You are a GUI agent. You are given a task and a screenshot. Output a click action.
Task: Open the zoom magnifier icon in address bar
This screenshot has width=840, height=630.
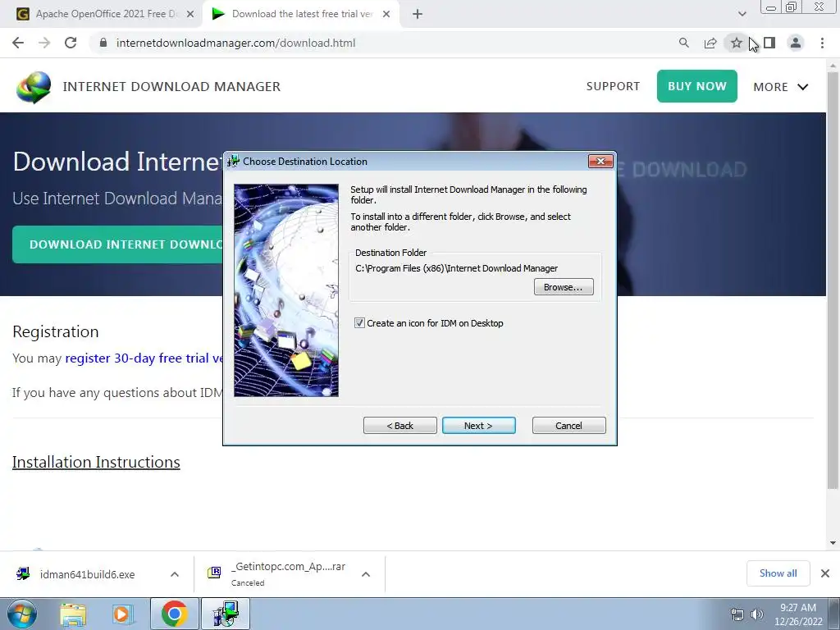(683, 43)
